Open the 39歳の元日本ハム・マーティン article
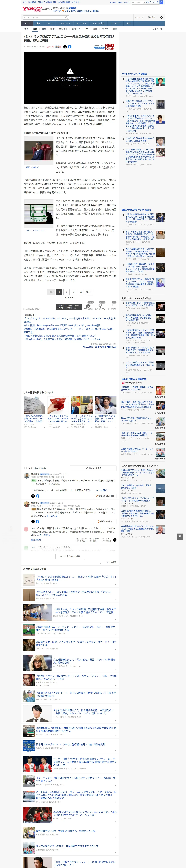Screen dimensions: 186x868 point(75,628)
